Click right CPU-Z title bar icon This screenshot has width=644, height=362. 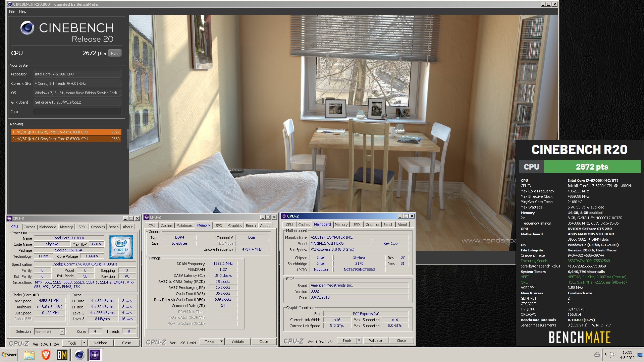point(284,216)
